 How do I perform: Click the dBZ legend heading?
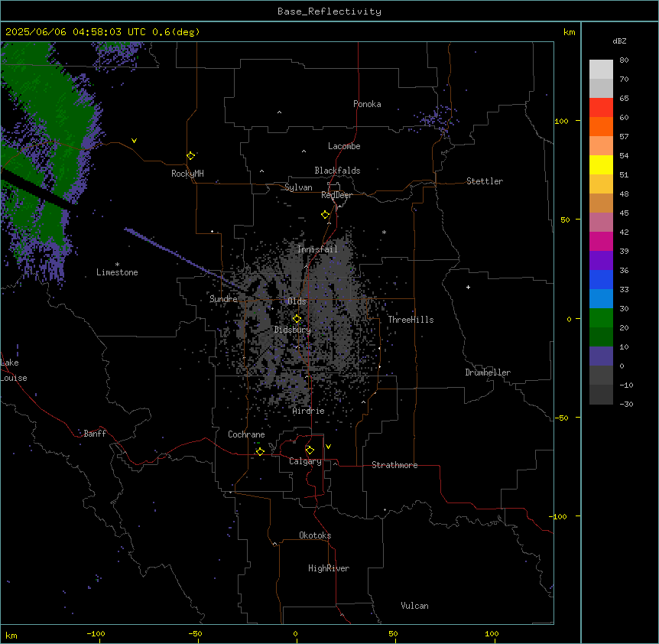pos(619,41)
